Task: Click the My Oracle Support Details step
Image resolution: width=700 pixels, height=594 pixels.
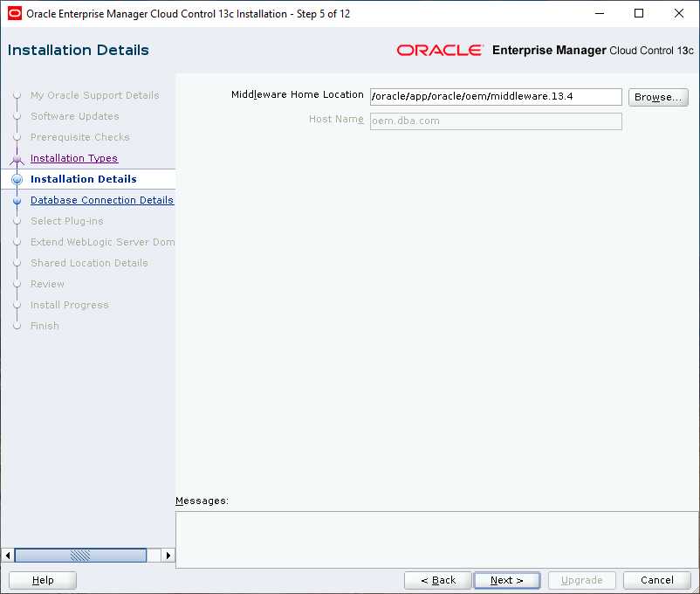Action: (94, 95)
